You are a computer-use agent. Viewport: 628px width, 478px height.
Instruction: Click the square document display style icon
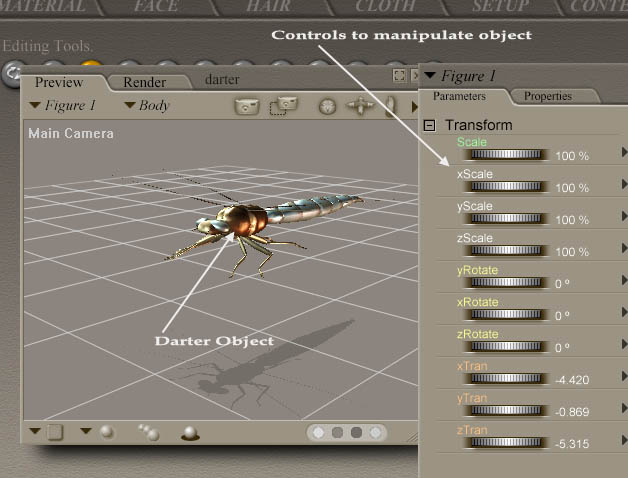click(x=55, y=432)
